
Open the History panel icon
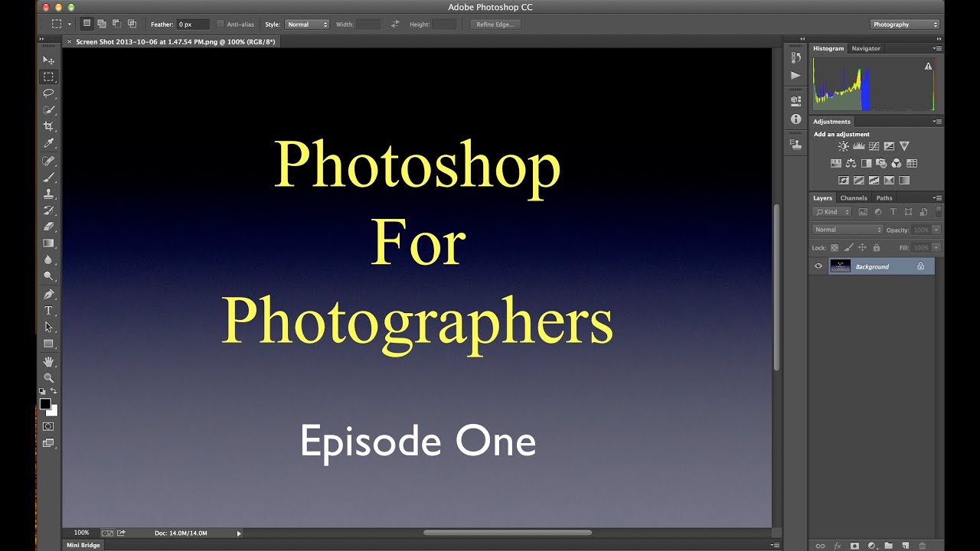tap(795, 58)
